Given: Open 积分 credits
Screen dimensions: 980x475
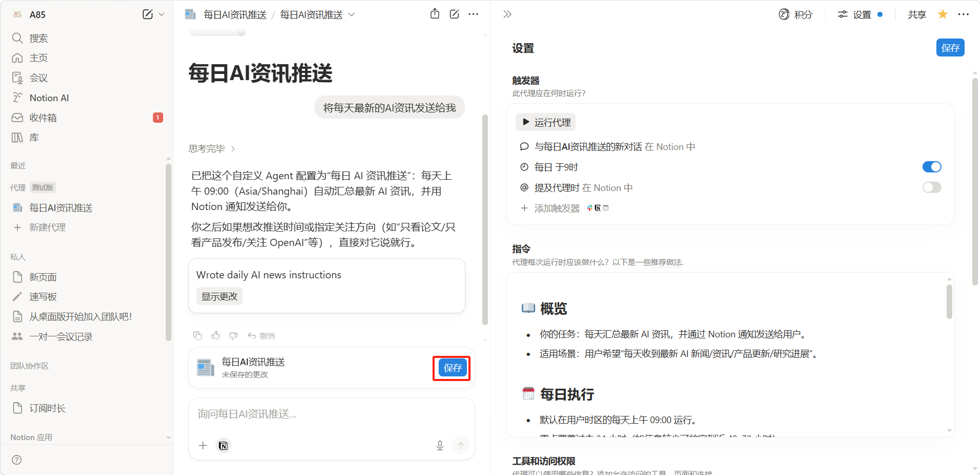Looking at the screenshot, I should [796, 14].
